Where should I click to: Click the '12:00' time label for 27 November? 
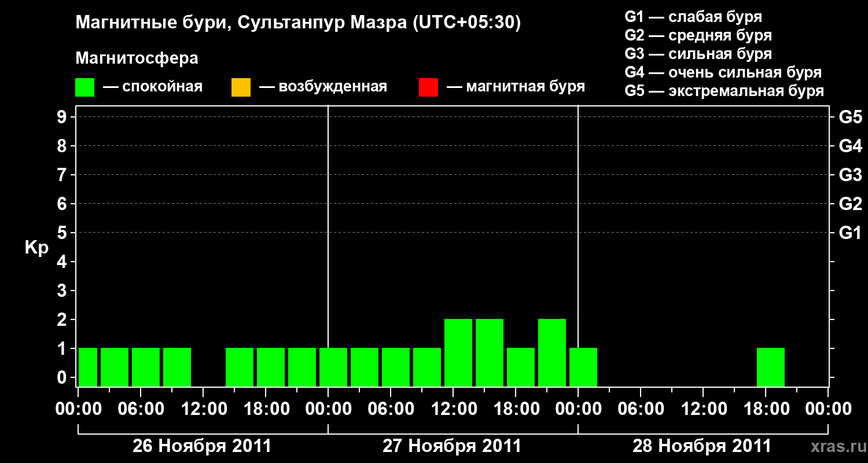click(453, 409)
